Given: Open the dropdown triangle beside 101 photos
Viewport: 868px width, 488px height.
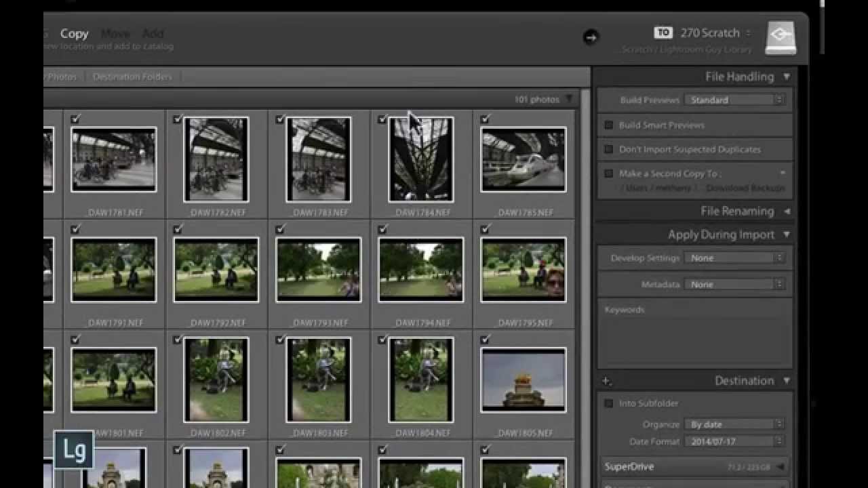Looking at the screenshot, I should click(x=569, y=100).
